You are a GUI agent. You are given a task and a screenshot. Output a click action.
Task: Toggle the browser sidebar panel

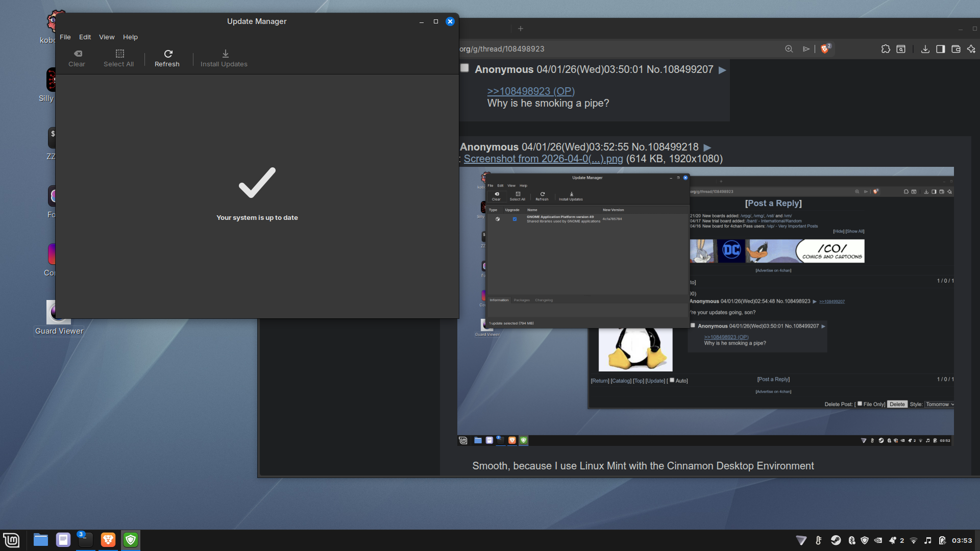pyautogui.click(x=940, y=49)
